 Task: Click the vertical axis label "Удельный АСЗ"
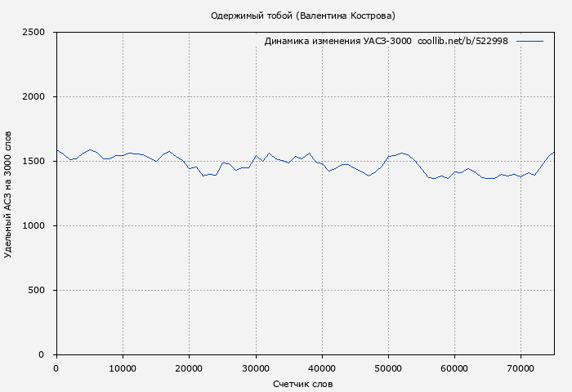pos(8,194)
